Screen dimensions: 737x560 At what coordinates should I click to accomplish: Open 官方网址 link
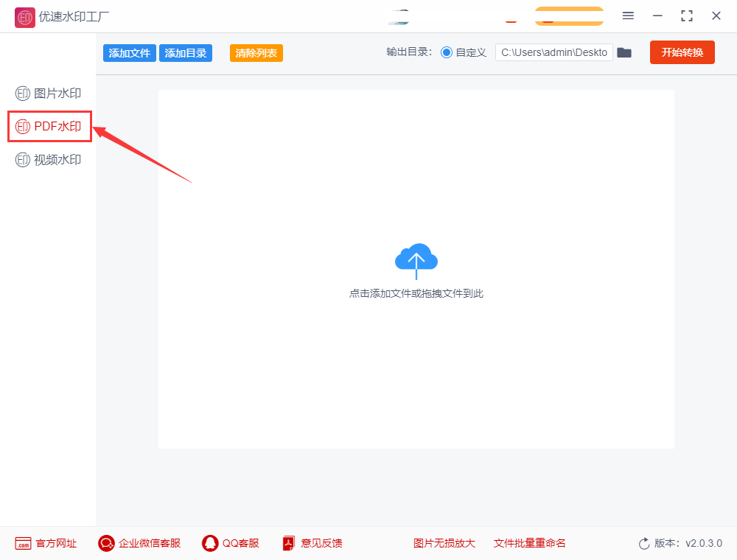[x=46, y=544]
